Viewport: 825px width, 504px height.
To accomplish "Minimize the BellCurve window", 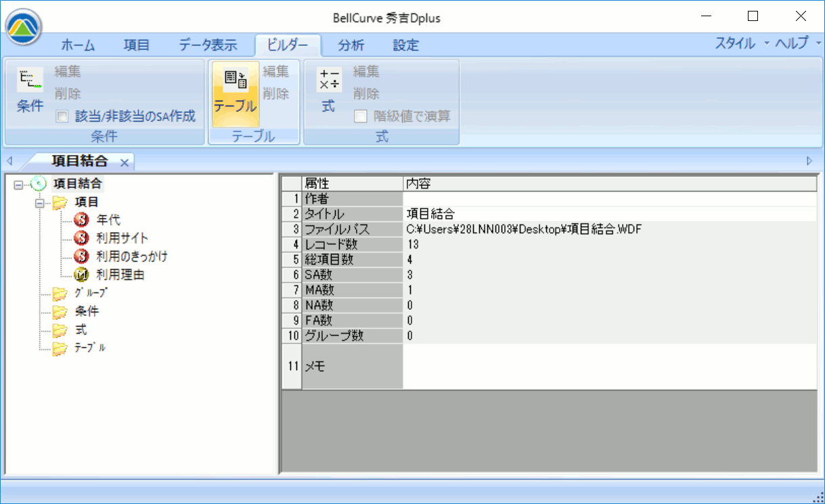I will click(707, 16).
